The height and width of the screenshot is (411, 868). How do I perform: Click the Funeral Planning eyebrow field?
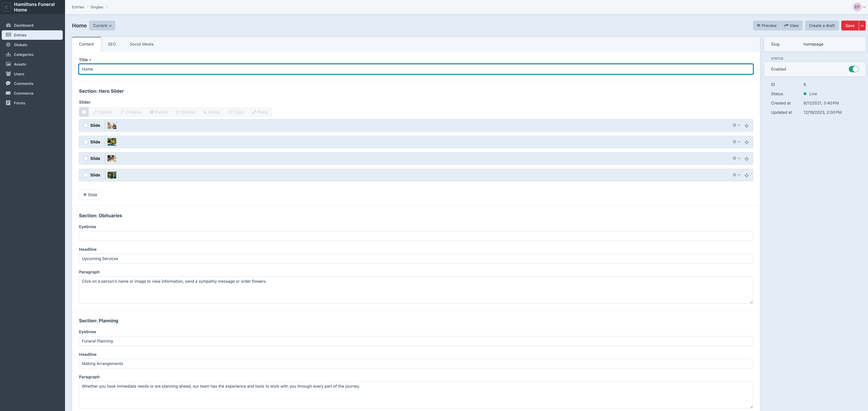[x=416, y=341]
